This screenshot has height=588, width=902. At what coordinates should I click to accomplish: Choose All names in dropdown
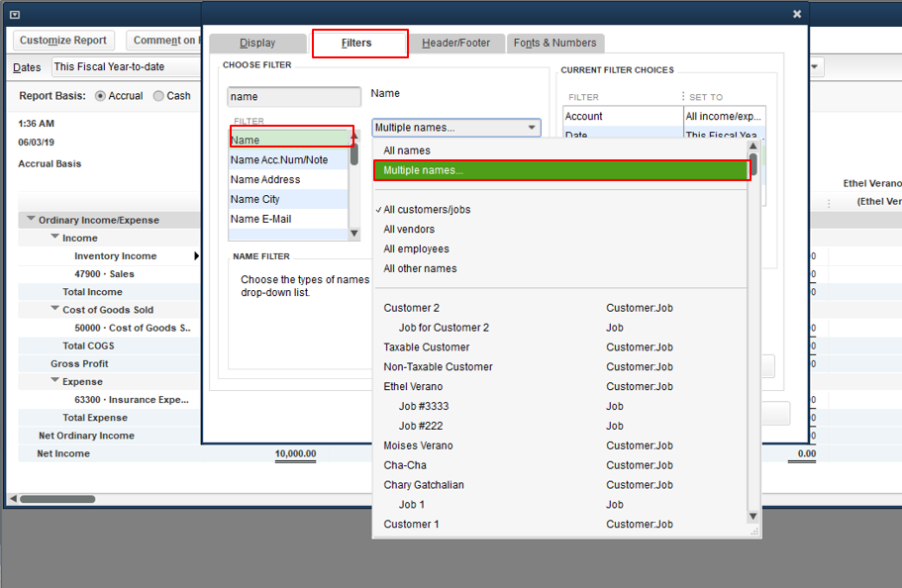(560, 150)
